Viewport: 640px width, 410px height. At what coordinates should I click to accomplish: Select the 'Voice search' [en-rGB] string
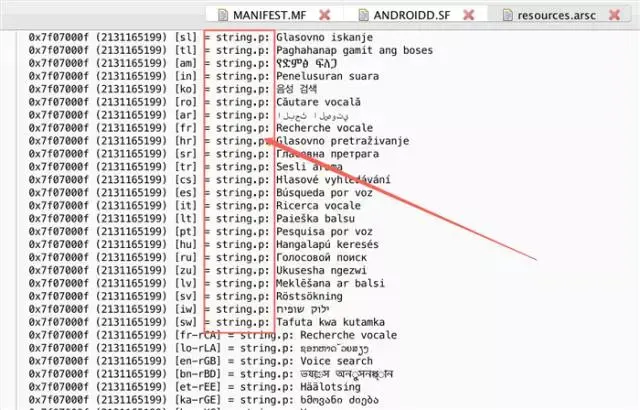click(x=336, y=361)
